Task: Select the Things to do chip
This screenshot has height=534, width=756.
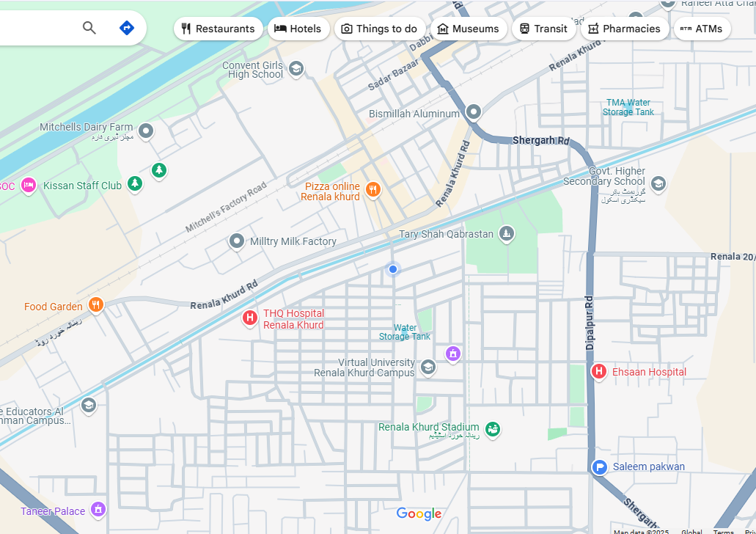Action: coord(379,29)
